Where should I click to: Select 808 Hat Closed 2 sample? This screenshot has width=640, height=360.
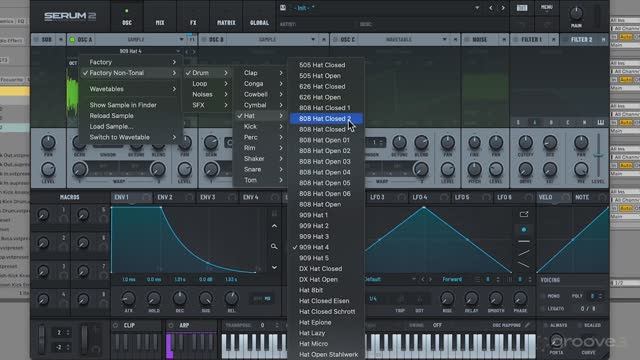click(x=326, y=119)
